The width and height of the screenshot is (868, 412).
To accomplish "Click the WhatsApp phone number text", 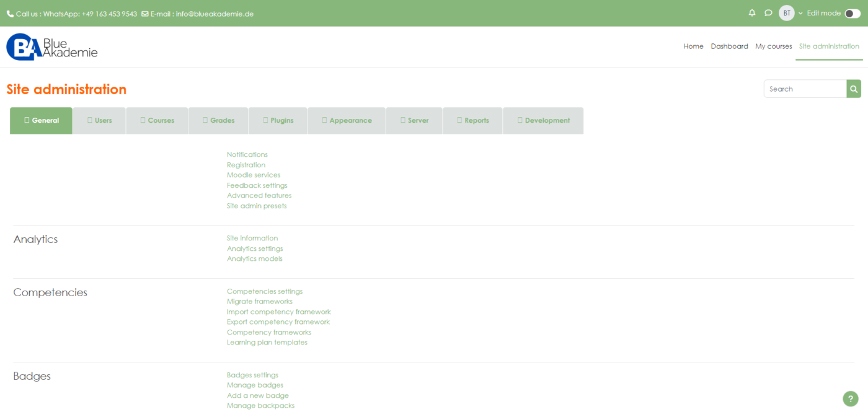I will coord(109,14).
